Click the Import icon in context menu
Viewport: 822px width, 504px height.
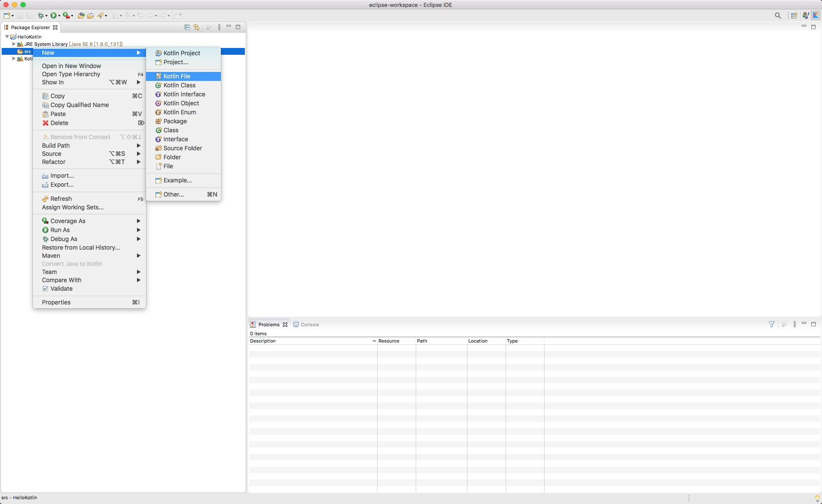[45, 176]
